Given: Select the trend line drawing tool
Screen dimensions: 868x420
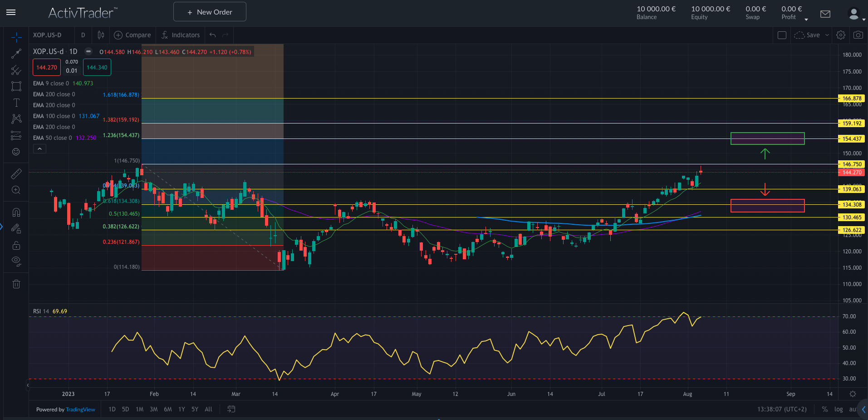Looking at the screenshot, I should tap(16, 54).
